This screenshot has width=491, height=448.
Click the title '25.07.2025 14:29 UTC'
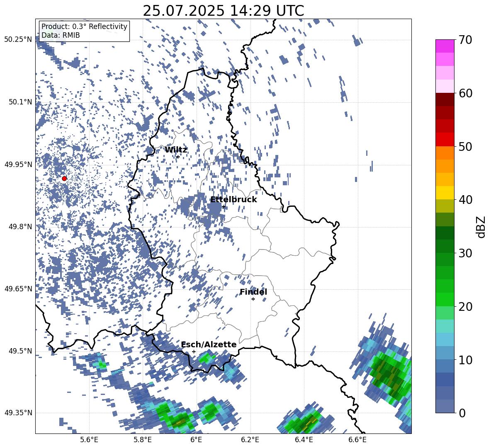[x=223, y=11]
